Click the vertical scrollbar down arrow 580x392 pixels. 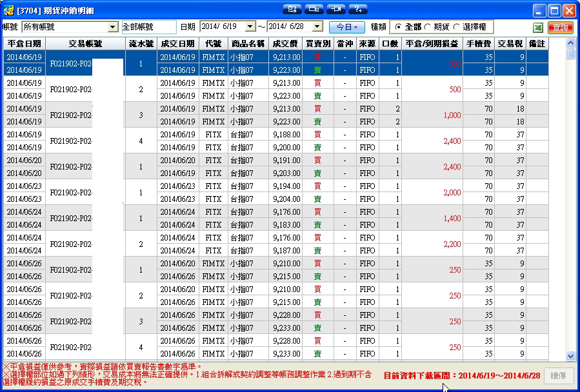[570, 356]
